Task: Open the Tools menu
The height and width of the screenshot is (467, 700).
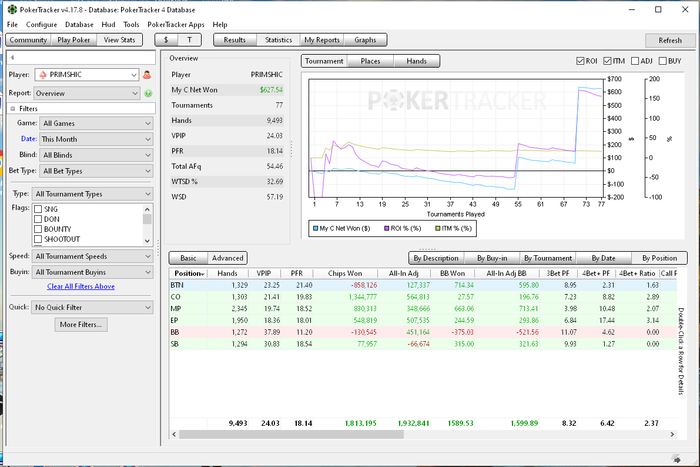Action: [x=131, y=25]
